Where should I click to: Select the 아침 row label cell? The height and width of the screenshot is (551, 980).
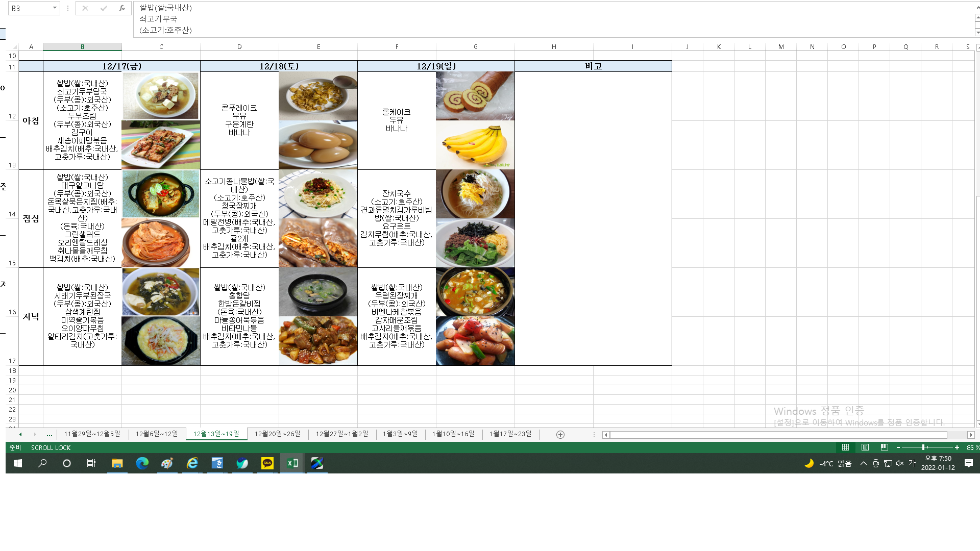pos(31,120)
